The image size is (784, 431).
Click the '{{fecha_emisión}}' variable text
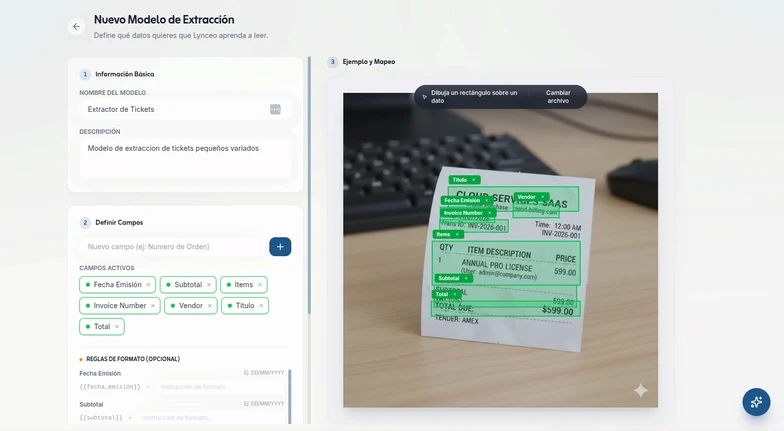[x=110, y=387]
